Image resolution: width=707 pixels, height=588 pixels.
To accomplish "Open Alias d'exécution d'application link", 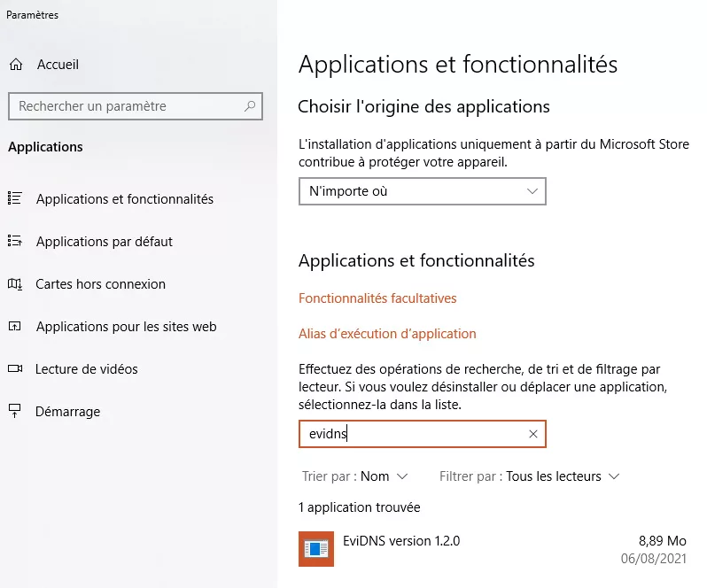I will coord(387,334).
